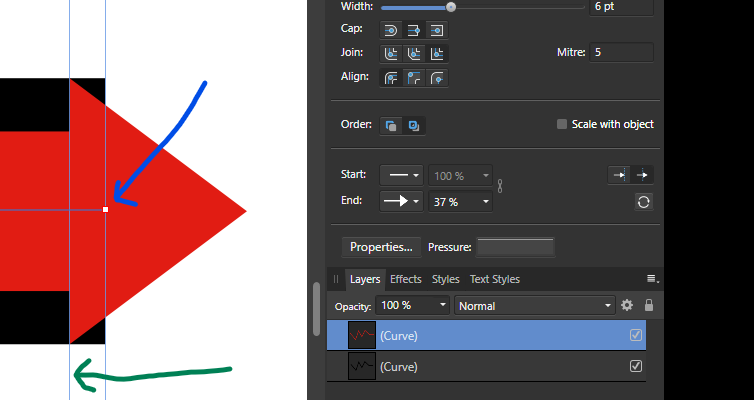The image size is (754, 400).
Task: Click the link icon between arrowhead sizes
Action: (500, 186)
